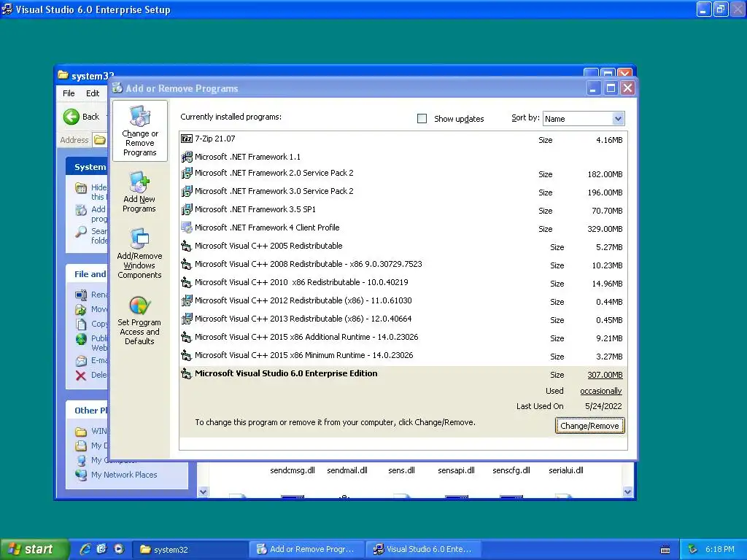Click the system tray safely remove hardware icon
Viewport: 747px width, 560px height.
693,549
